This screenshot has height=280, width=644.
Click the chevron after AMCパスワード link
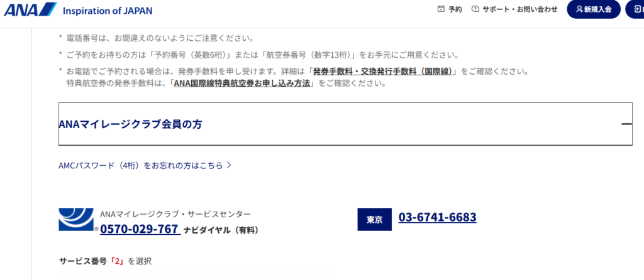pos(229,165)
